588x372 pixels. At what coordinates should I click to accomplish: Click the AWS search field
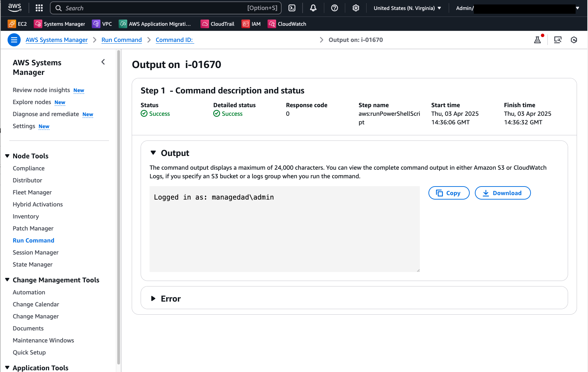(x=166, y=8)
